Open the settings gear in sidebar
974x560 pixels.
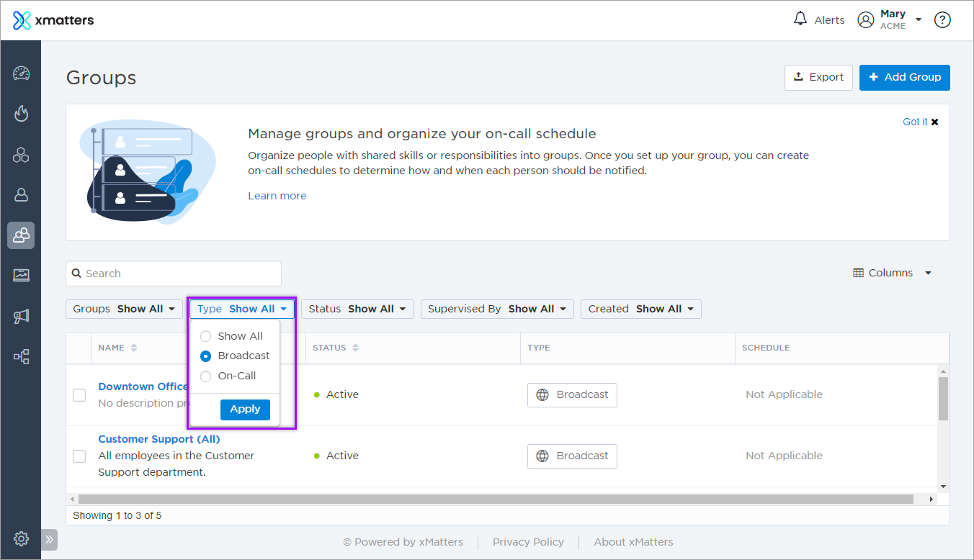tap(21, 538)
